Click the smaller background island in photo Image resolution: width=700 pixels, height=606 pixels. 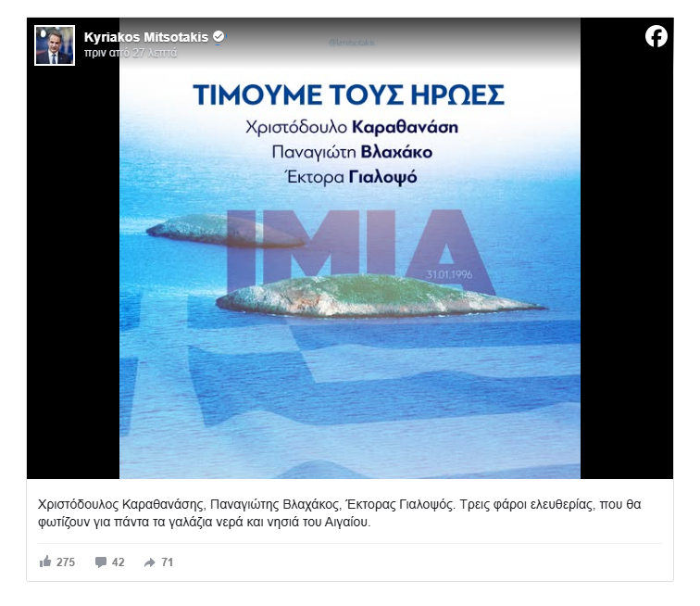click(x=225, y=231)
